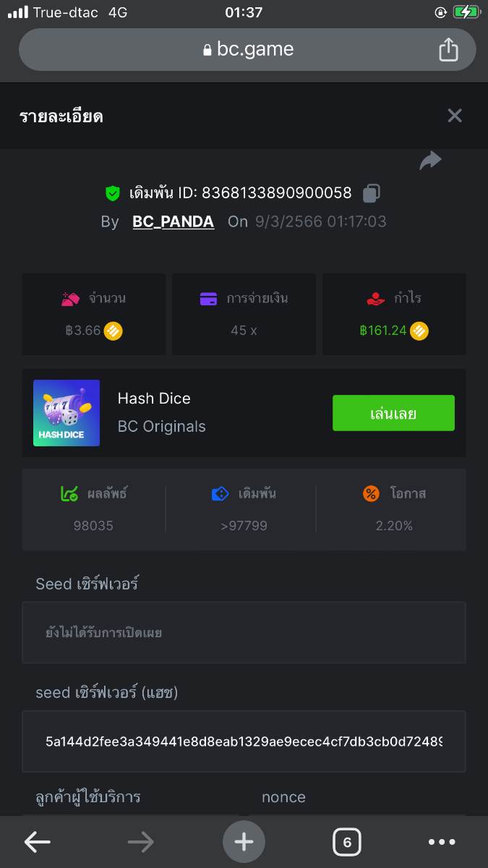
Task: Tap the orange percent chance icon
Action: (371, 494)
